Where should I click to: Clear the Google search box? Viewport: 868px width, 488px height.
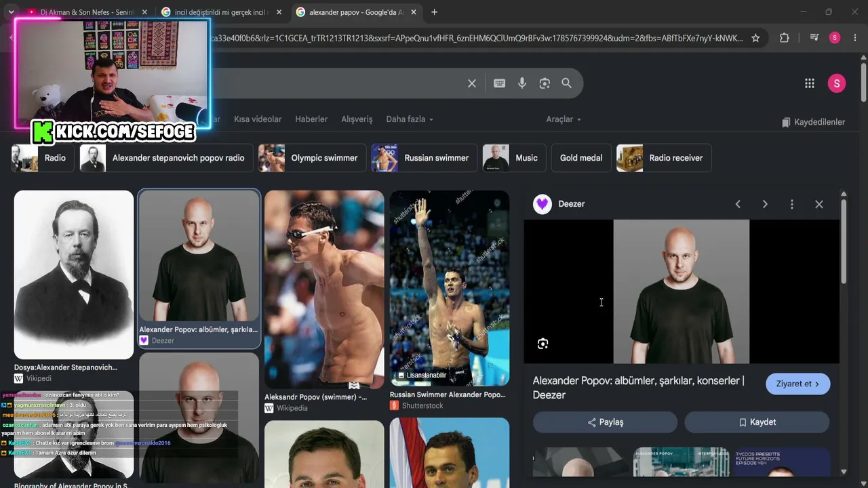click(472, 83)
